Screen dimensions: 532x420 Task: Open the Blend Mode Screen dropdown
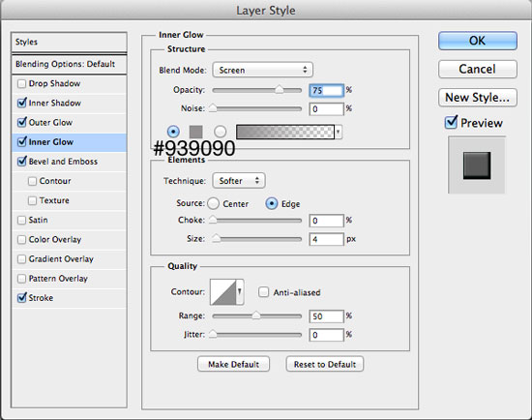click(x=262, y=70)
